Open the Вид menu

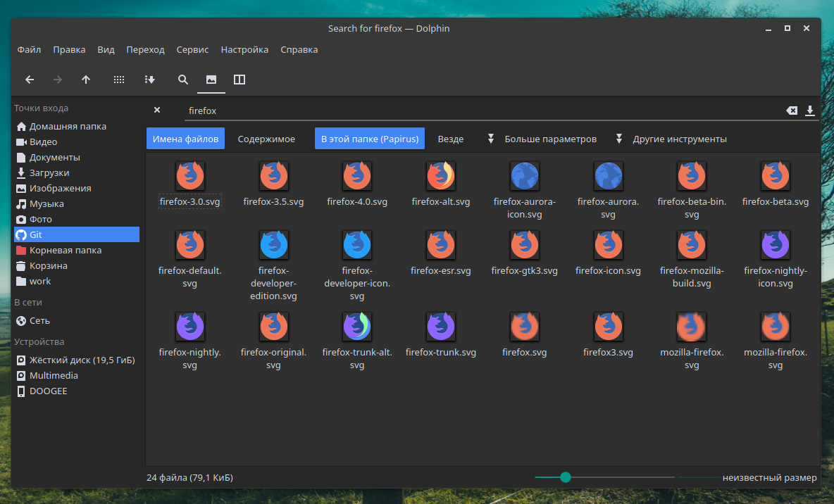[106, 49]
